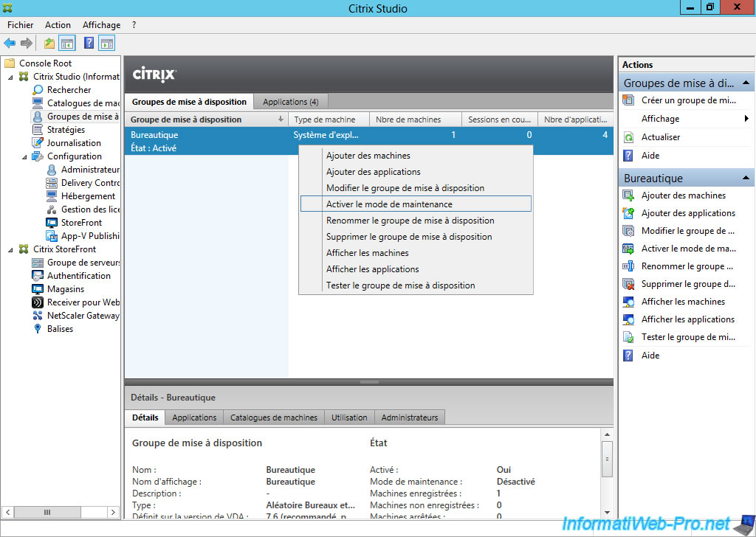The height and width of the screenshot is (537, 756).
Task: Click the Supprimer le groupe icon in Actions
Action: [628, 284]
